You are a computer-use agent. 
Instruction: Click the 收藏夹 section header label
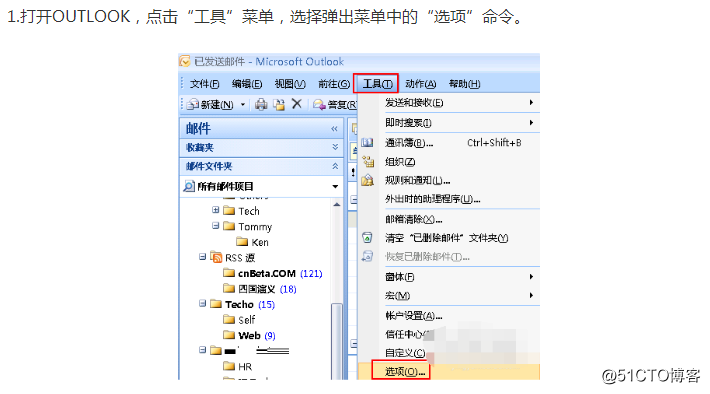point(200,148)
